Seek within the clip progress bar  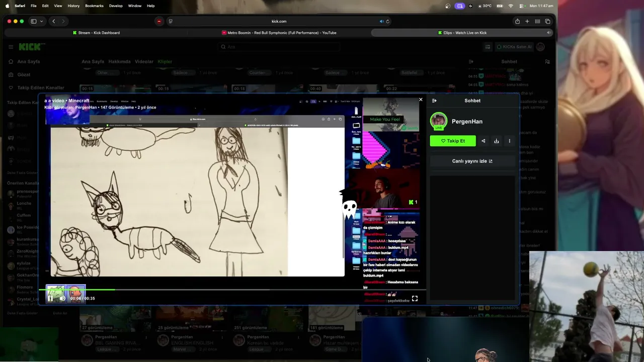[232, 289]
